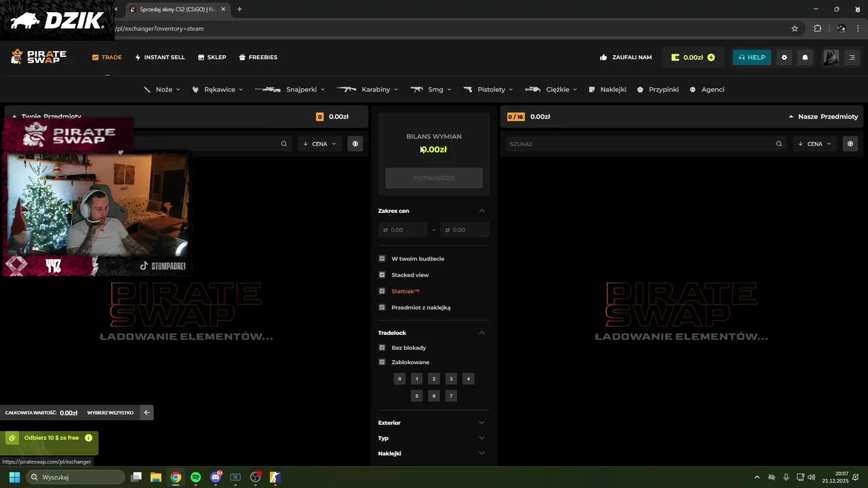Select the Naklejki category

(608, 89)
